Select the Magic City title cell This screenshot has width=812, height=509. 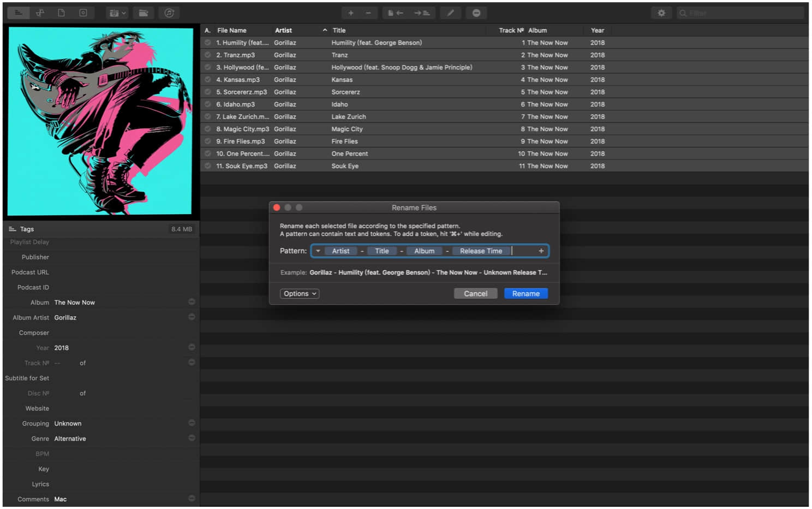point(347,129)
